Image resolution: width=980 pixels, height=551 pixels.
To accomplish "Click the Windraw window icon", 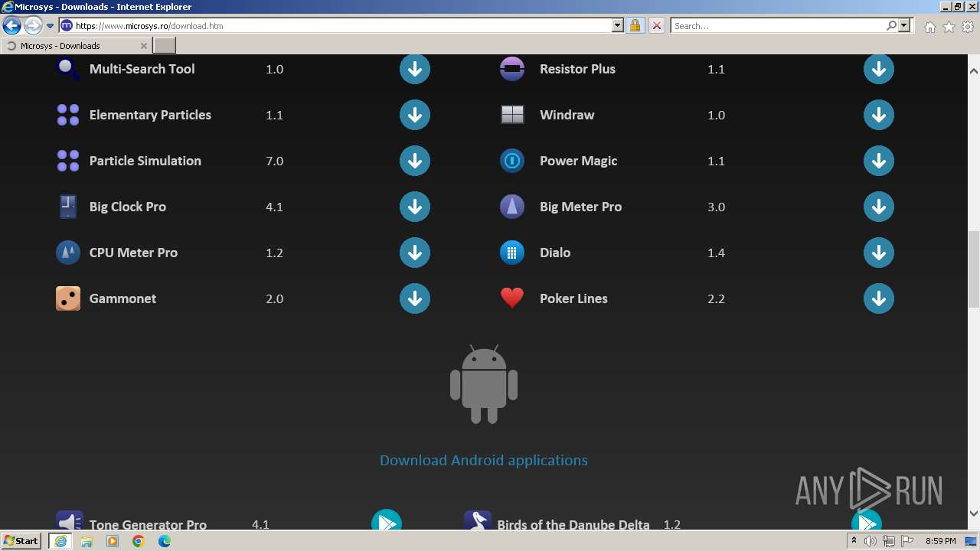I will 512,115.
